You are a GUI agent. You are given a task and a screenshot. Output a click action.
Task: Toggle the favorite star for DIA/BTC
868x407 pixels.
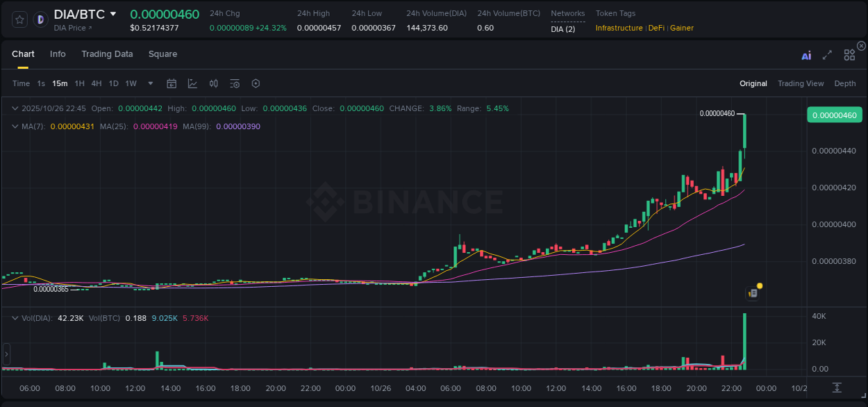(19, 19)
